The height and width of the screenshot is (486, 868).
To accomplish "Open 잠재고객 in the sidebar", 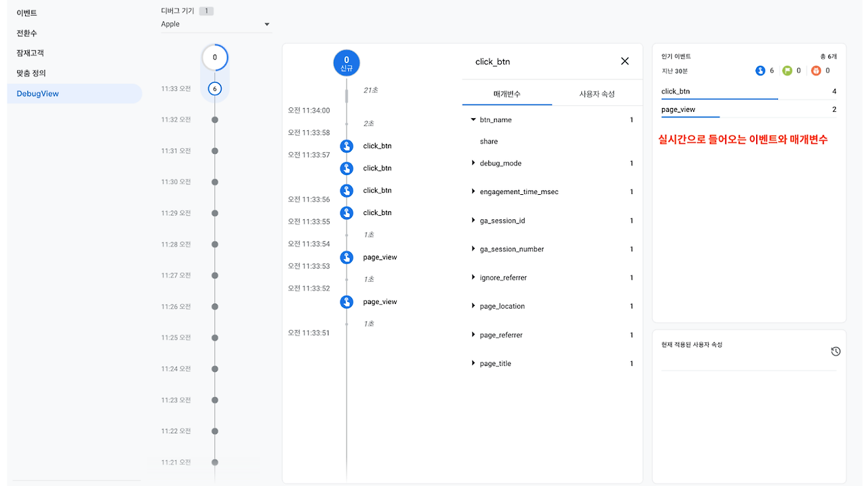I will click(31, 53).
